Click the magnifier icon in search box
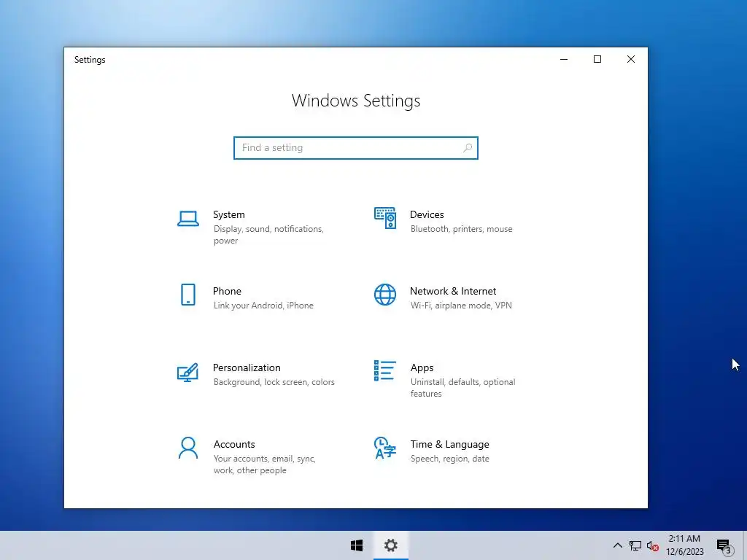This screenshot has width=747, height=560. [x=468, y=147]
